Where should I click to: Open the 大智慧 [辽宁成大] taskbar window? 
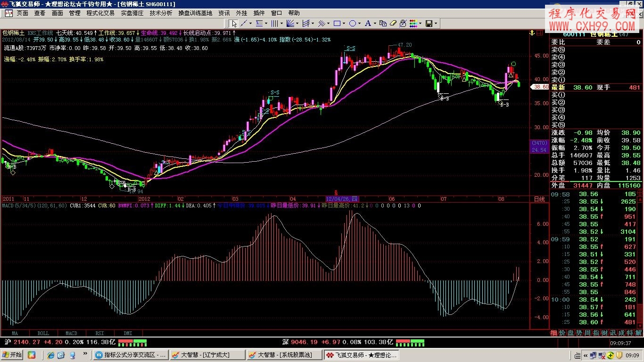(206, 354)
